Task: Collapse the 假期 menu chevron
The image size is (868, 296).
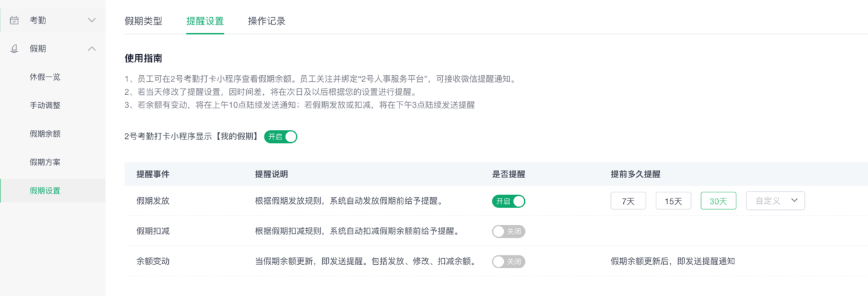Action: click(92, 49)
